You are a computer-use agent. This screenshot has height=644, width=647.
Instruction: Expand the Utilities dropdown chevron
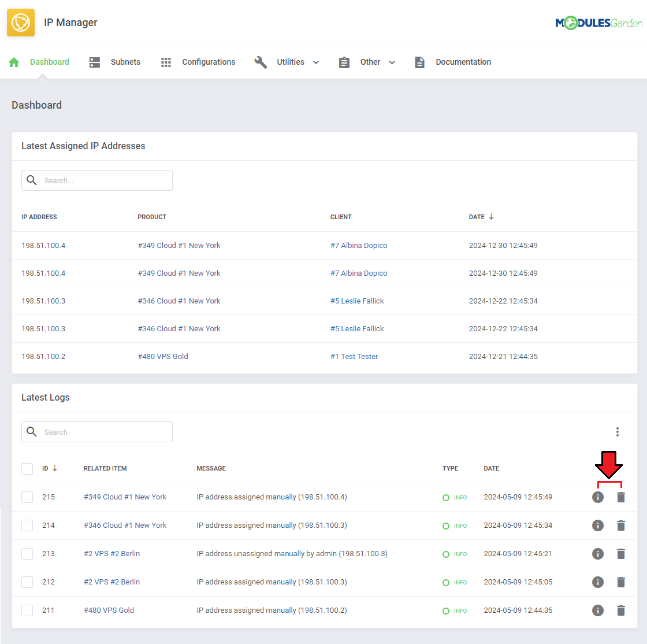(x=316, y=63)
